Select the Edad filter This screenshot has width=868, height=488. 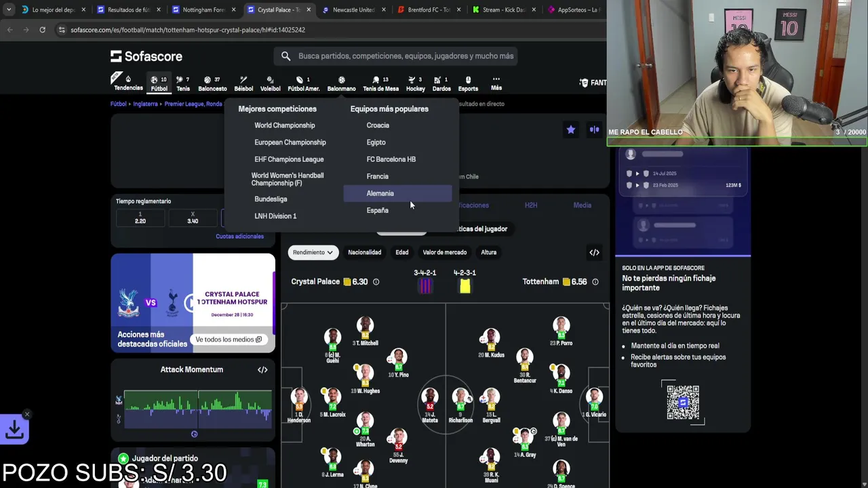[x=402, y=252]
